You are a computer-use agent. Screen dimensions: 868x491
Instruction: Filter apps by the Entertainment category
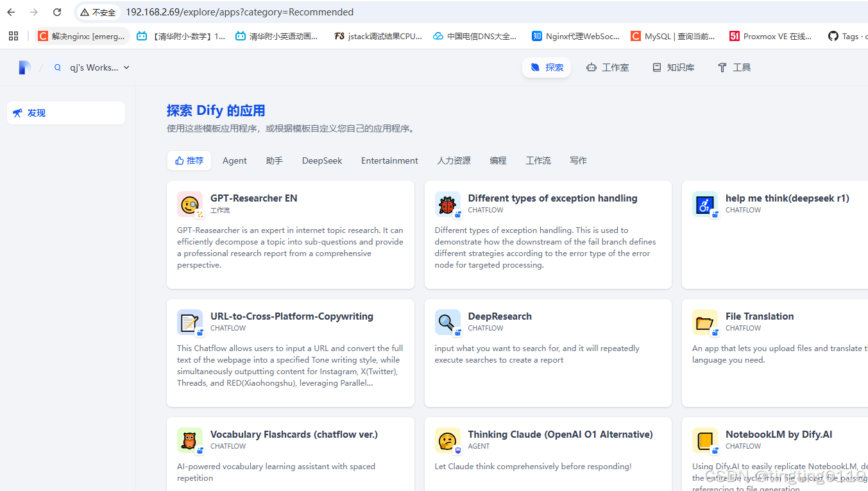coord(389,160)
